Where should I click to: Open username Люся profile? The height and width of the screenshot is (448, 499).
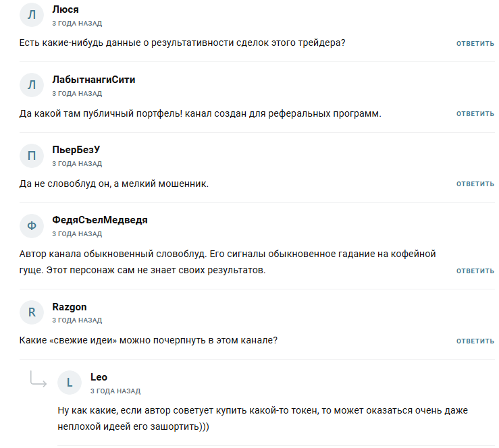point(65,9)
